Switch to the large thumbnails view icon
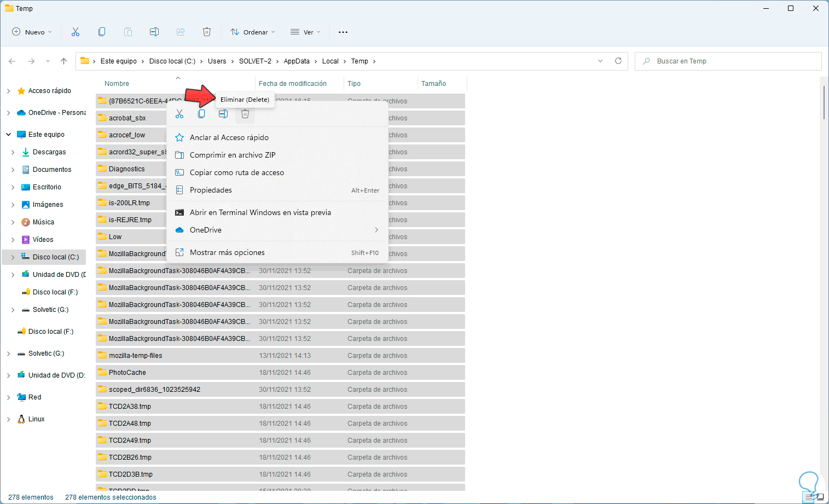This screenshot has width=829, height=504. (820, 497)
